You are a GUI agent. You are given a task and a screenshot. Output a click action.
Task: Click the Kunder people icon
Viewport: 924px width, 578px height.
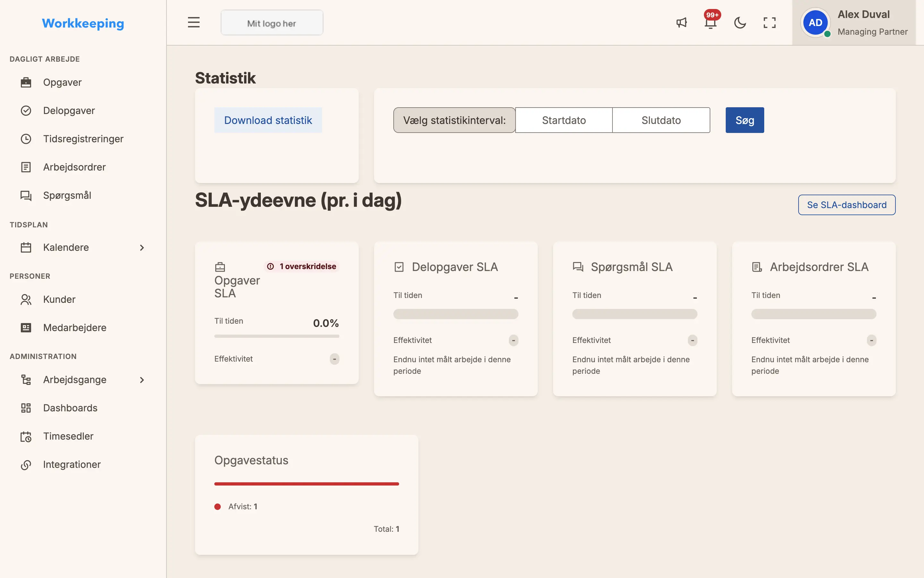tap(26, 299)
